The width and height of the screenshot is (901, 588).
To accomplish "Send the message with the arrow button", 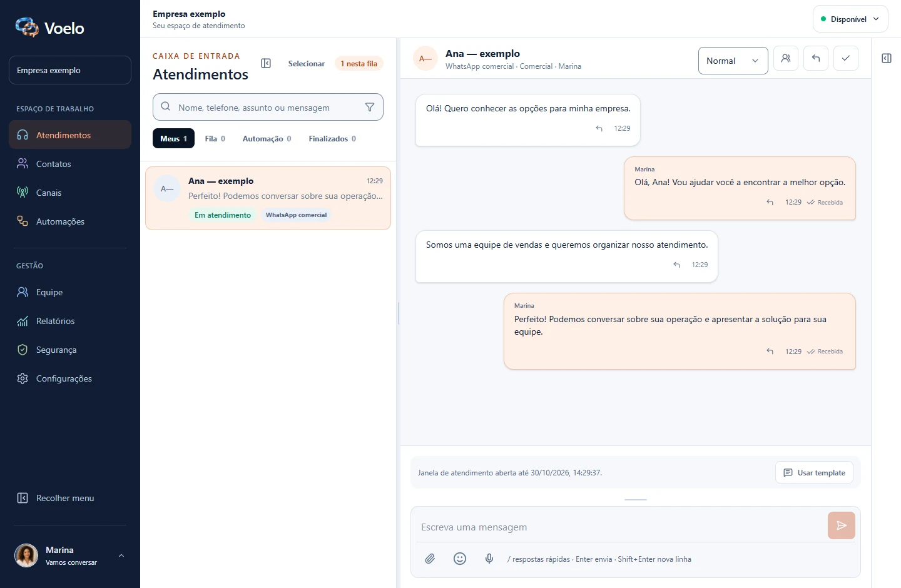I will (x=842, y=525).
